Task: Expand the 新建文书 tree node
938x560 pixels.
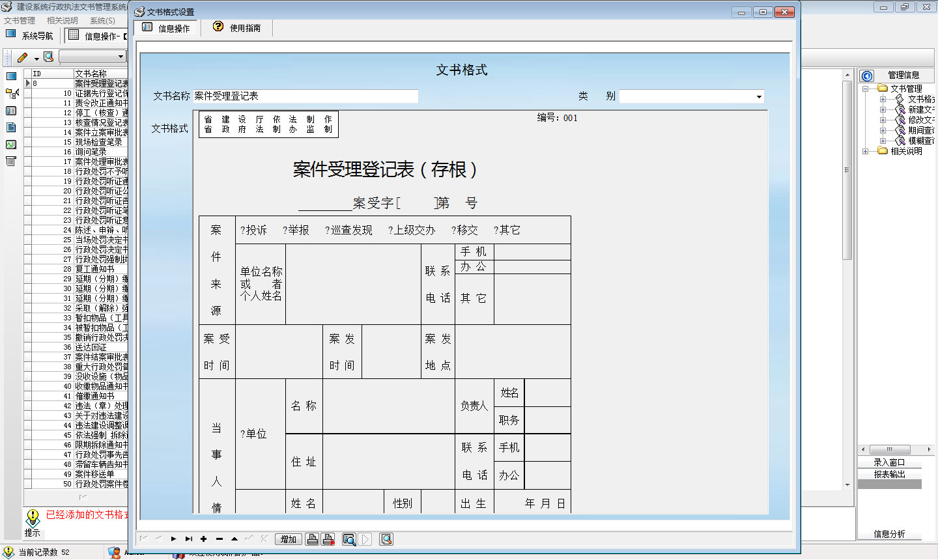Action: click(x=883, y=109)
